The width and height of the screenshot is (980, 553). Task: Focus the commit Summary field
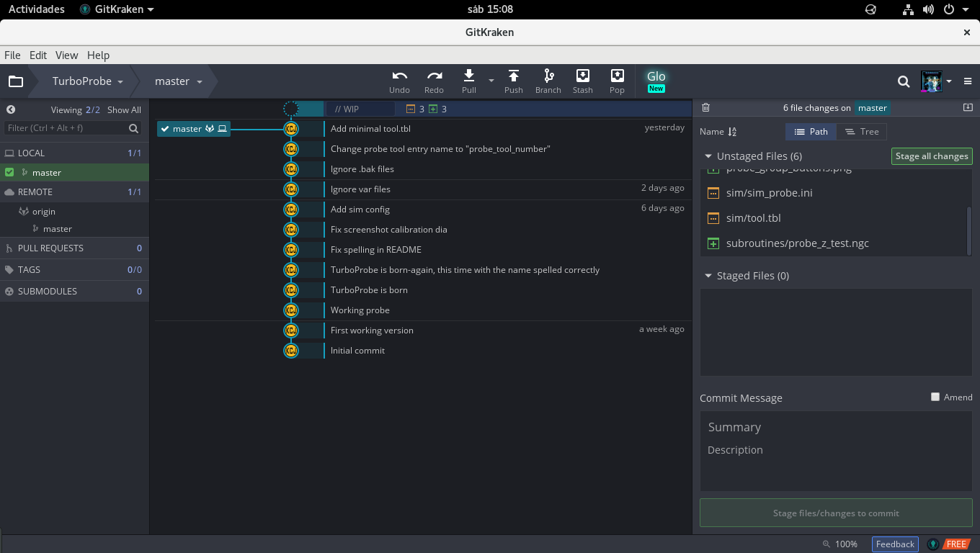[x=836, y=427]
